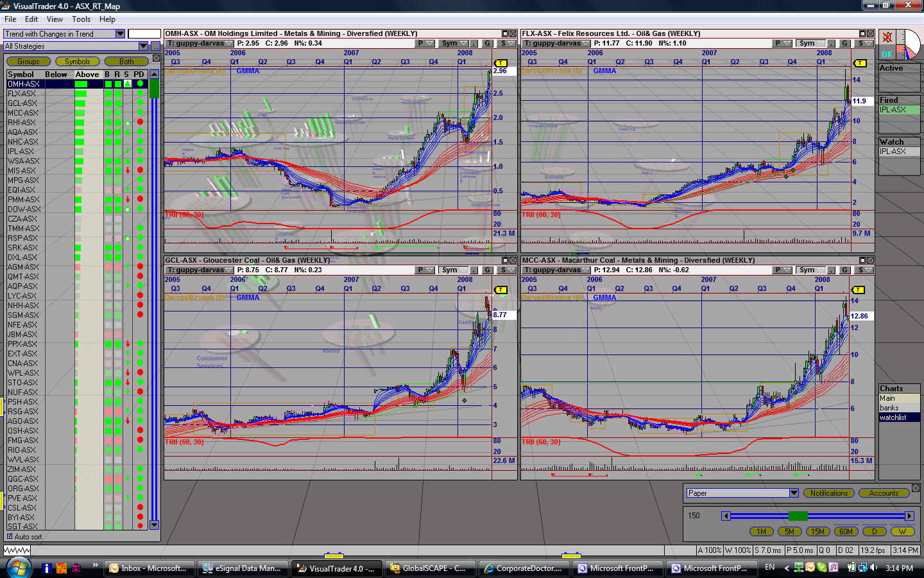Click the bars slider left arrow
Screen dimensions: 924x578
[x=726, y=516]
